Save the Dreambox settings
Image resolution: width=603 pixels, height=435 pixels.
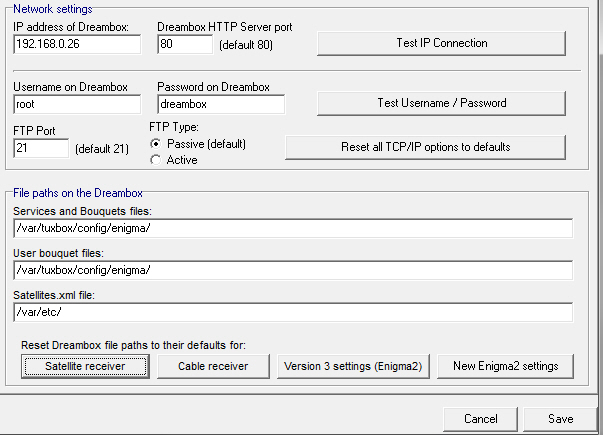[x=560, y=419]
